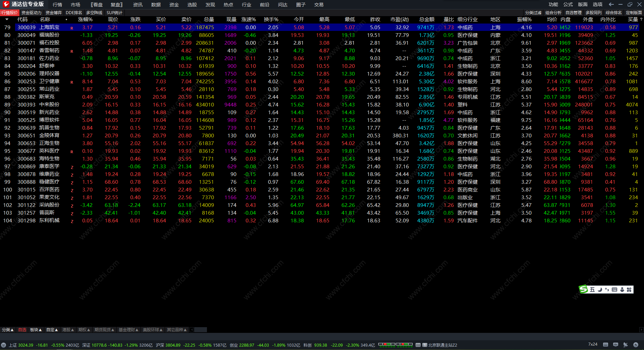644x350 pixels.
Task: Sort by the 涨幅% column header
Action: (x=85, y=19)
